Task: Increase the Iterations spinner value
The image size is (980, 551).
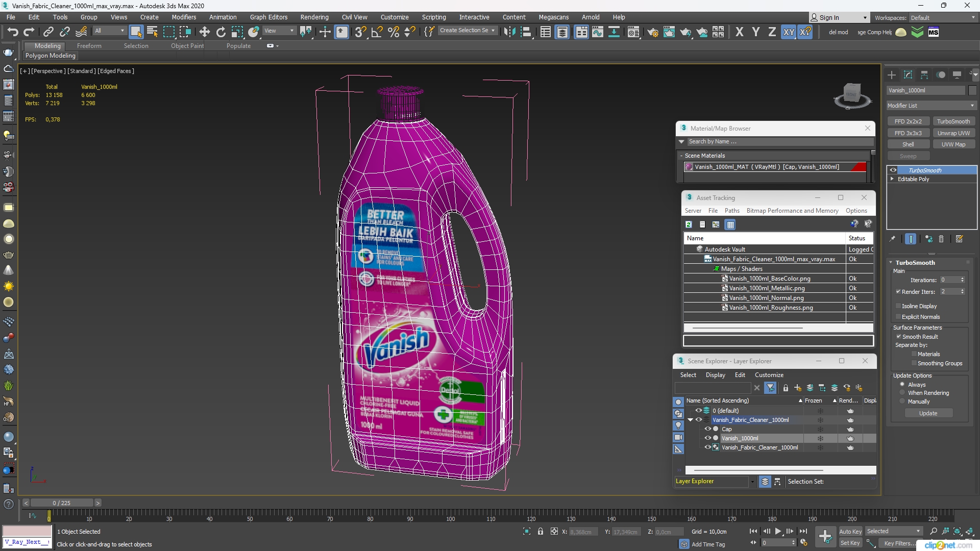Action: click(963, 278)
